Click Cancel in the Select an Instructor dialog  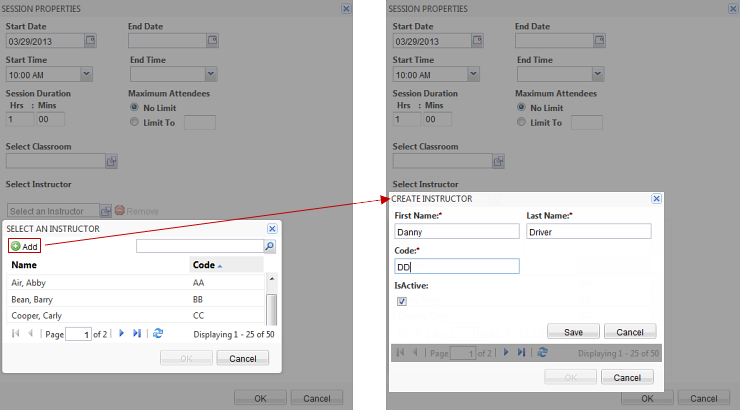pos(243,358)
